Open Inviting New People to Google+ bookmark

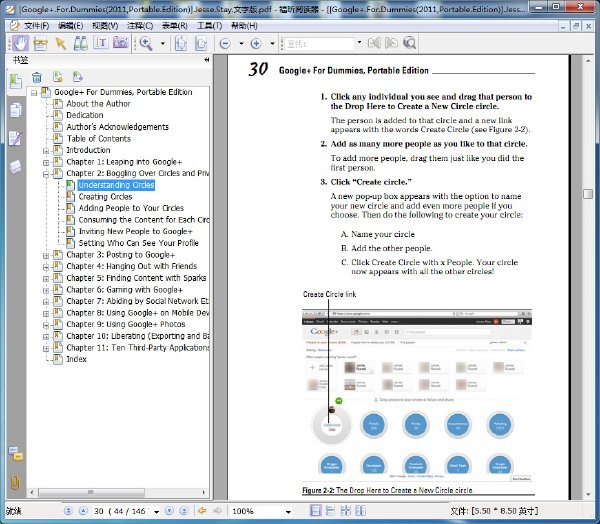tap(135, 232)
